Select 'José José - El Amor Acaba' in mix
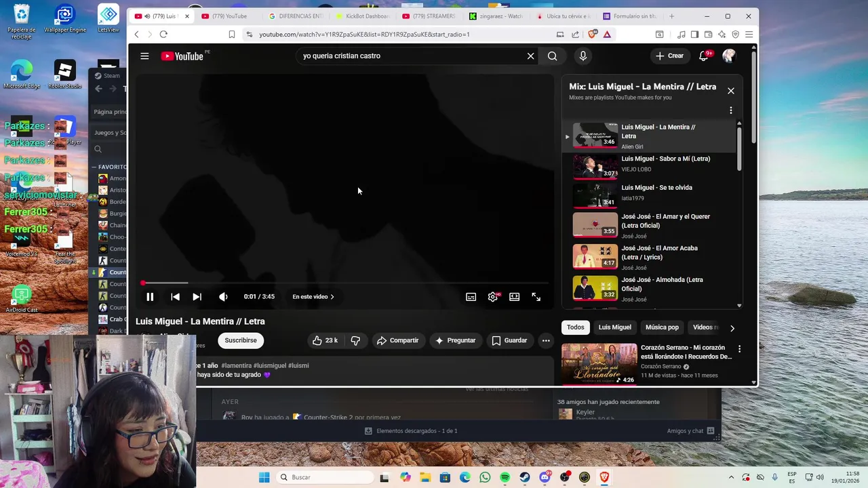 [x=648, y=258]
